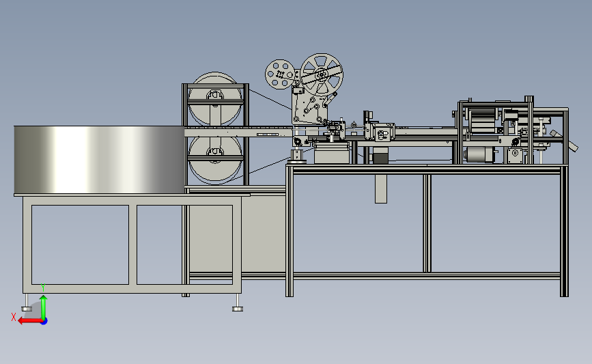Click the green Y axis arrow of the triad
Image resolution: width=592 pixels, height=364 pixels.
[x=44, y=307]
